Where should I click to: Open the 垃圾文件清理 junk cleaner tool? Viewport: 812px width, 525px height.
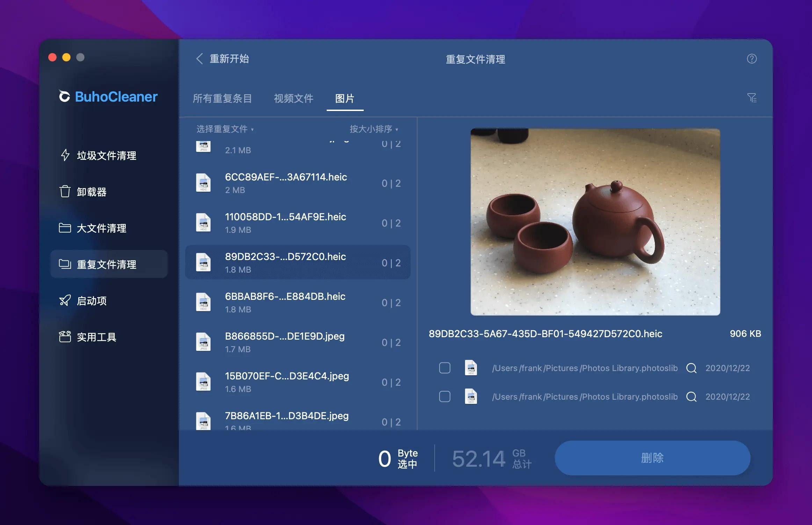click(x=107, y=156)
